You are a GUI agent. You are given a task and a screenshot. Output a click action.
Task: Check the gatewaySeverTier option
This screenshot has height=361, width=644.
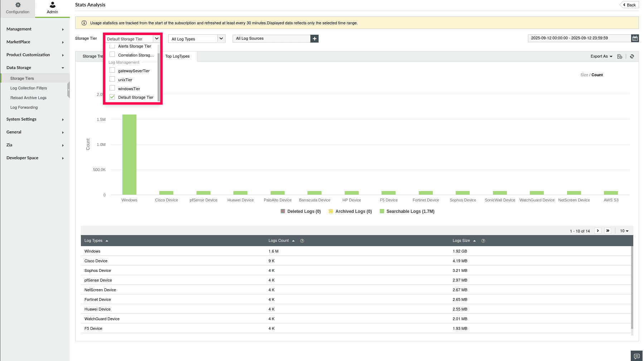(x=112, y=70)
